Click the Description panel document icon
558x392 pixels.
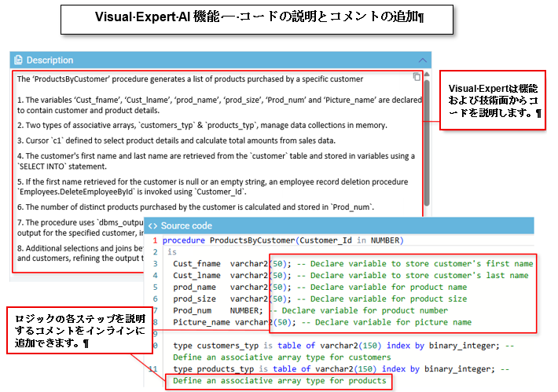tap(19, 60)
